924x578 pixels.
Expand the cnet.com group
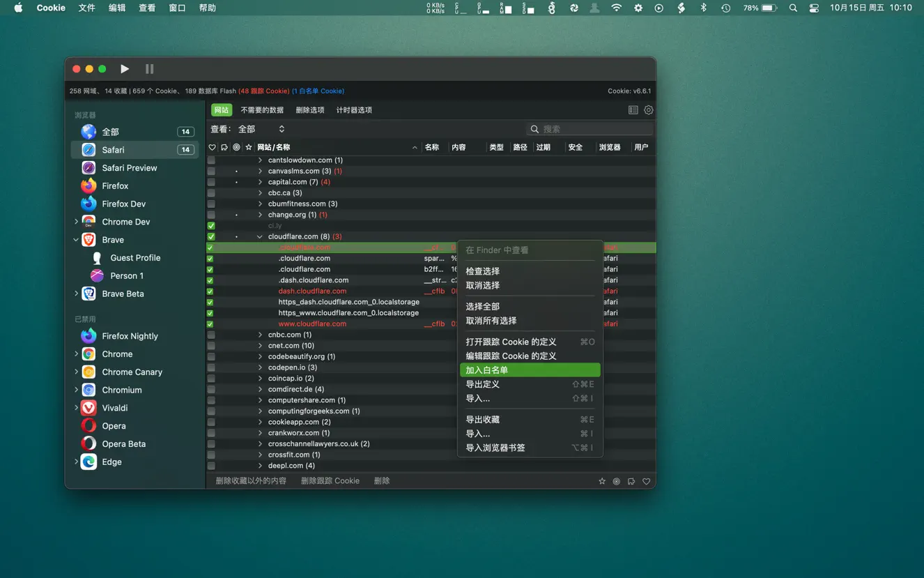(x=260, y=346)
